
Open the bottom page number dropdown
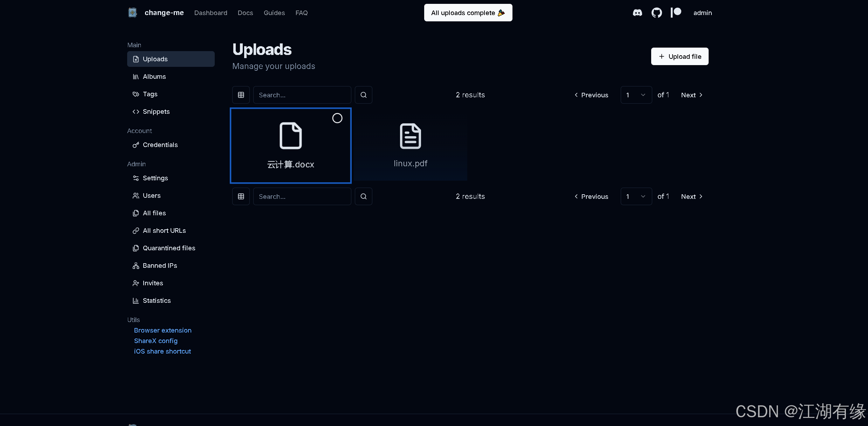[x=636, y=196]
